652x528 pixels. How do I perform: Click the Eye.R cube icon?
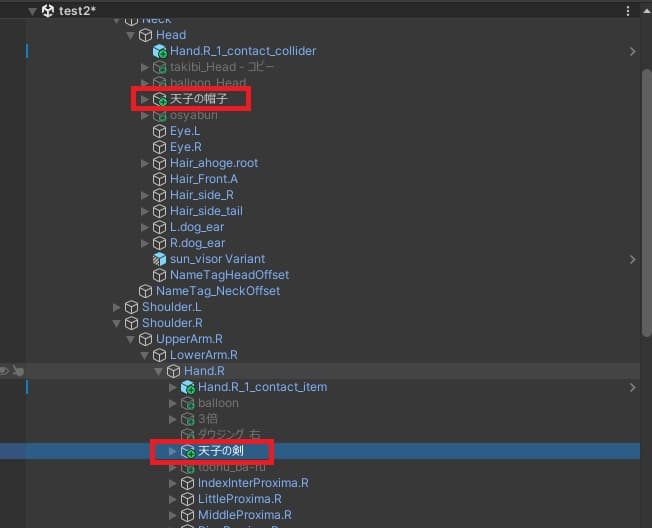coord(160,147)
